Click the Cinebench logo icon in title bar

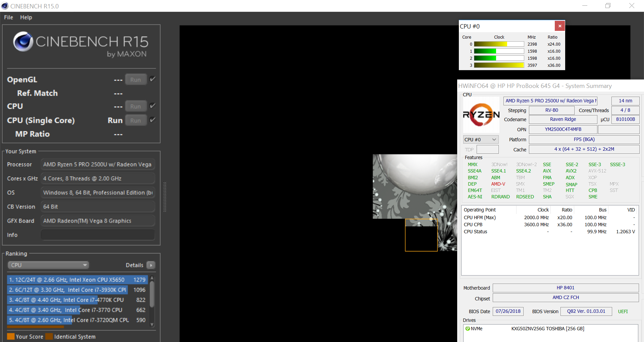click(5, 6)
